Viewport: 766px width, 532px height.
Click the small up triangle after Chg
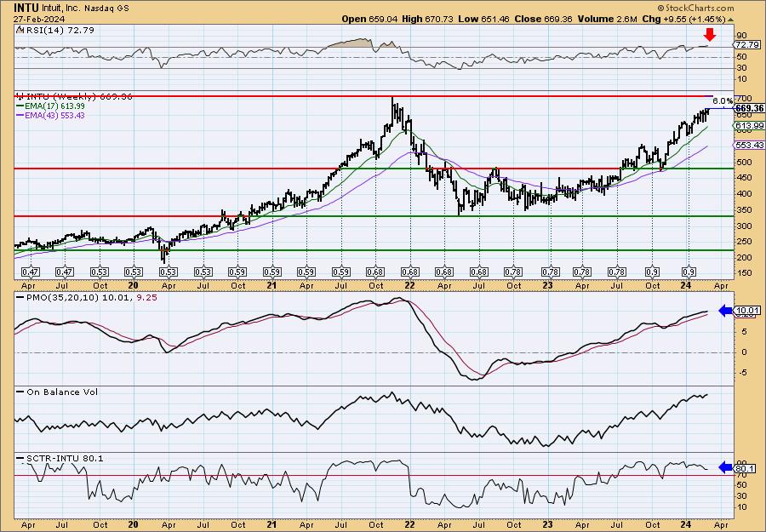click(730, 20)
